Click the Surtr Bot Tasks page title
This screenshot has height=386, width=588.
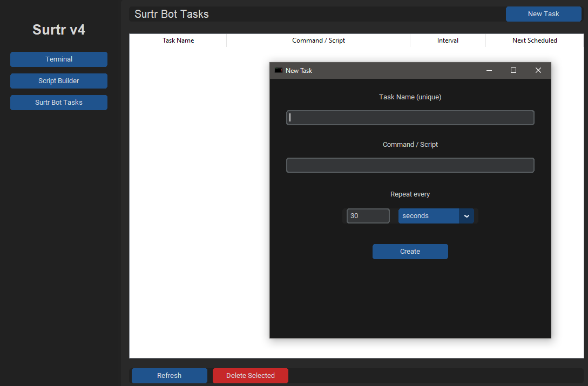(x=171, y=14)
